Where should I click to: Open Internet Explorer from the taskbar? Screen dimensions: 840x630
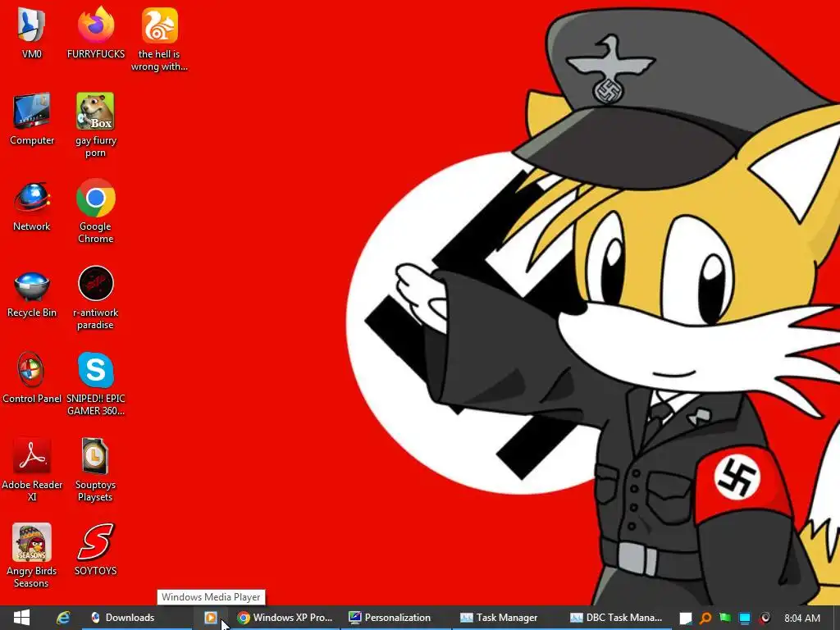click(x=63, y=618)
